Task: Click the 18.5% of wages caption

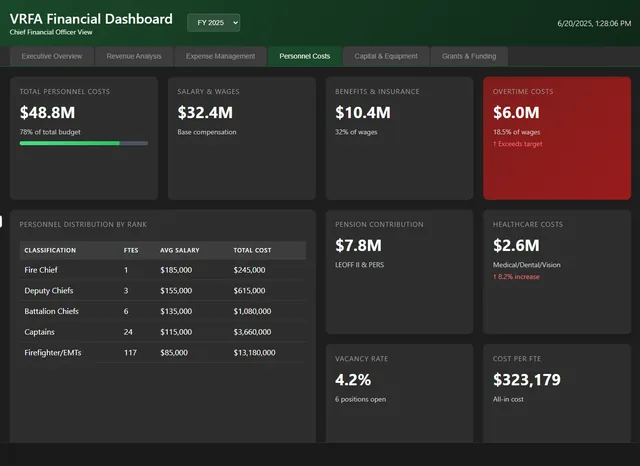Action: click(516, 132)
